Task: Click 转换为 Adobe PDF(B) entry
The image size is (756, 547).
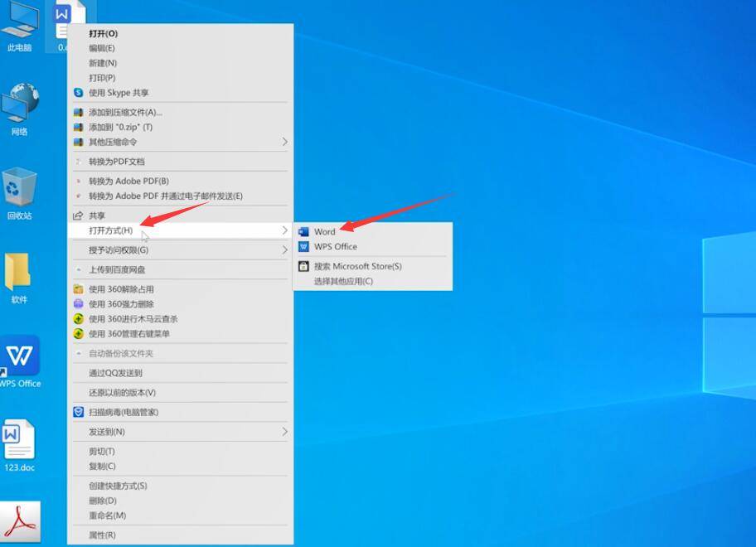Action: tap(128, 182)
